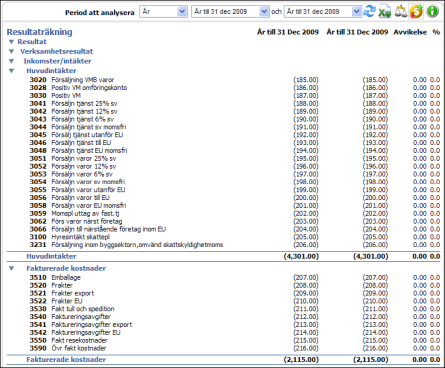Click account 3044 Försäljn tjänst sv momsfri
The width and height of the screenshot is (445, 368).
78,127
